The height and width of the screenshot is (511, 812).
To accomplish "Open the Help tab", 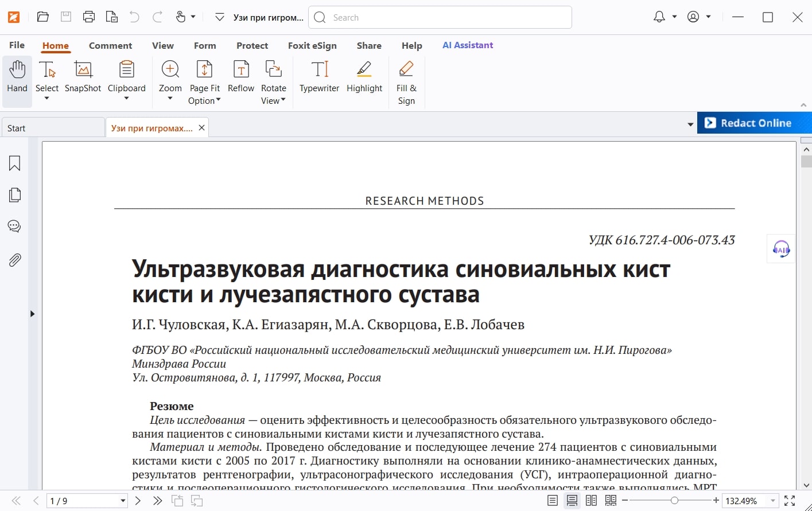I will 411,45.
